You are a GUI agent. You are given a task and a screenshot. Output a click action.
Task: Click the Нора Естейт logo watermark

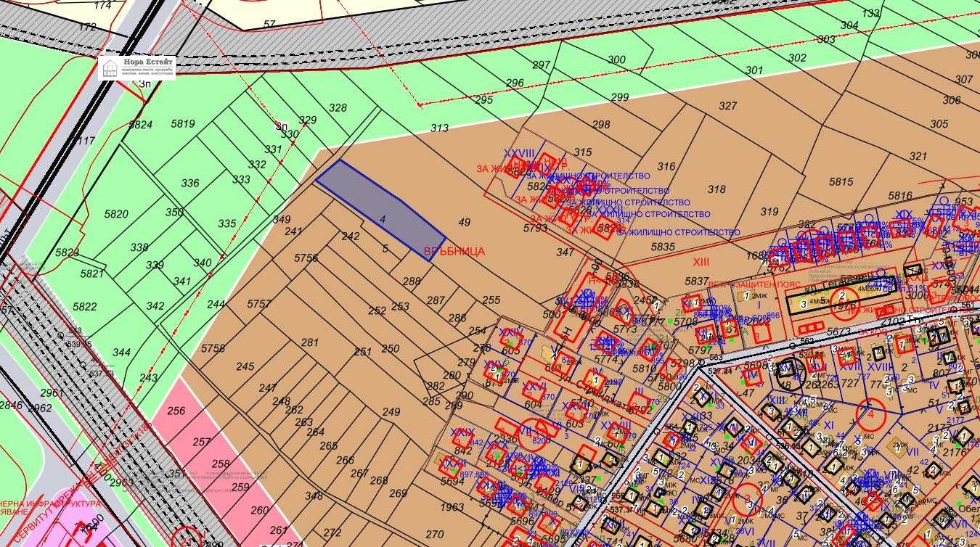[137, 67]
